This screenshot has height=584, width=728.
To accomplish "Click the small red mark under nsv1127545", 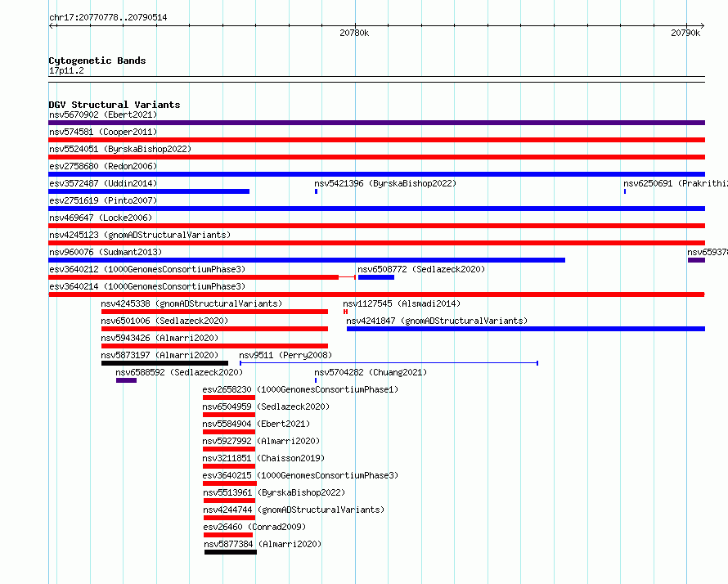I will coord(345,312).
